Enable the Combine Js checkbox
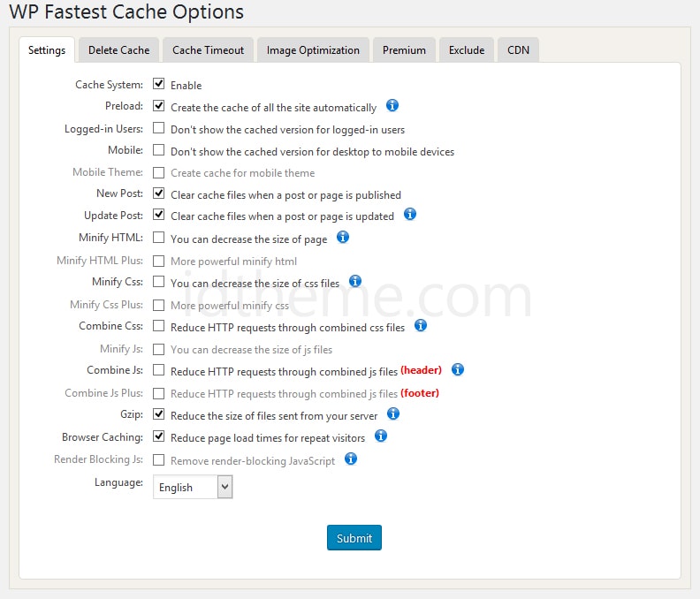 click(158, 370)
